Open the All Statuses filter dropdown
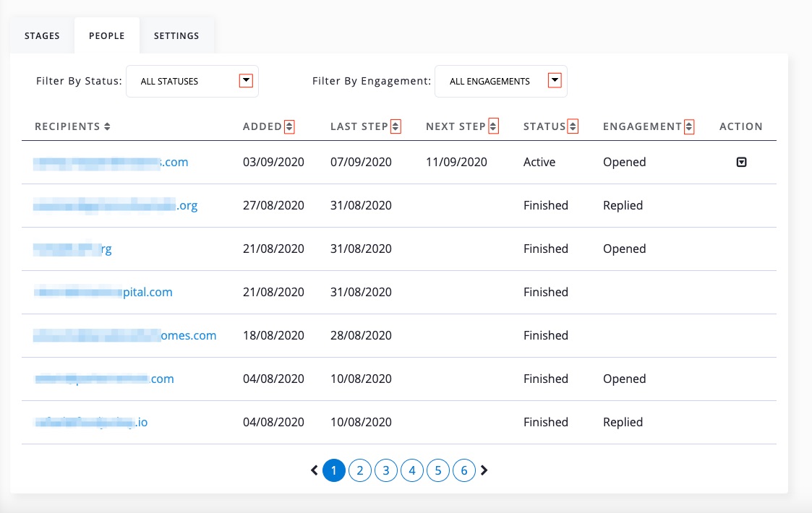812x513 pixels. coord(246,81)
